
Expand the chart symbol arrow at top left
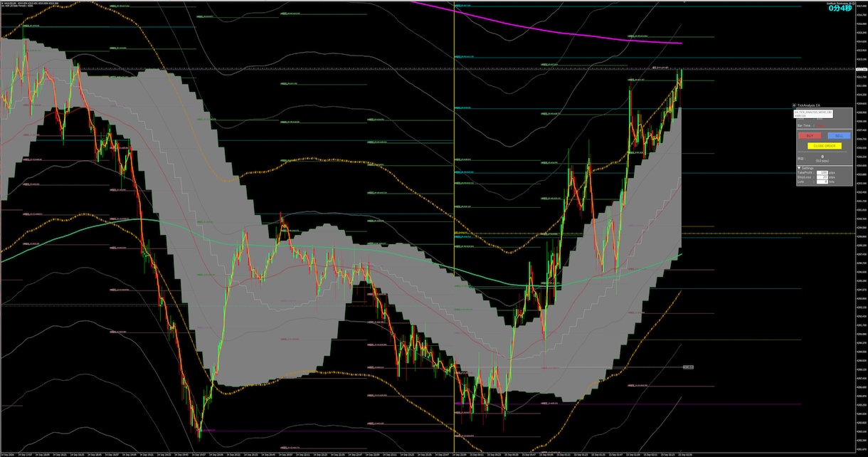(x=2, y=3)
